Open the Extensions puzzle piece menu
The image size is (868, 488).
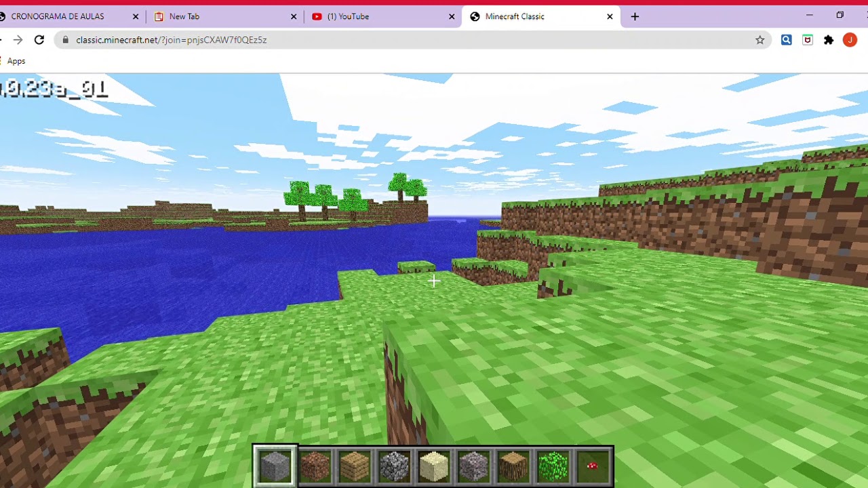point(829,40)
